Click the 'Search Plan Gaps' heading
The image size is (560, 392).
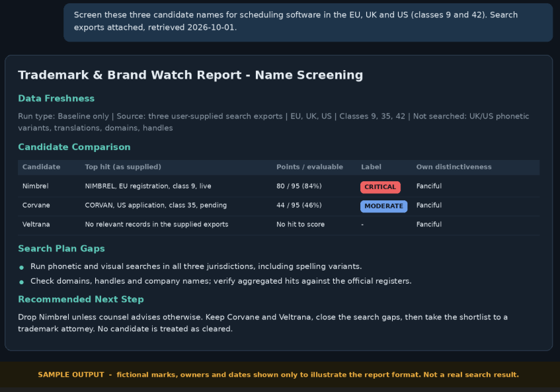[x=61, y=249]
